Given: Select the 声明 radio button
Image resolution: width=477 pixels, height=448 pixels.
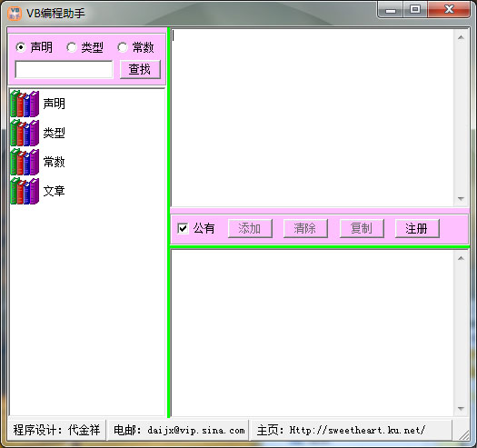Looking at the screenshot, I should [x=21, y=47].
